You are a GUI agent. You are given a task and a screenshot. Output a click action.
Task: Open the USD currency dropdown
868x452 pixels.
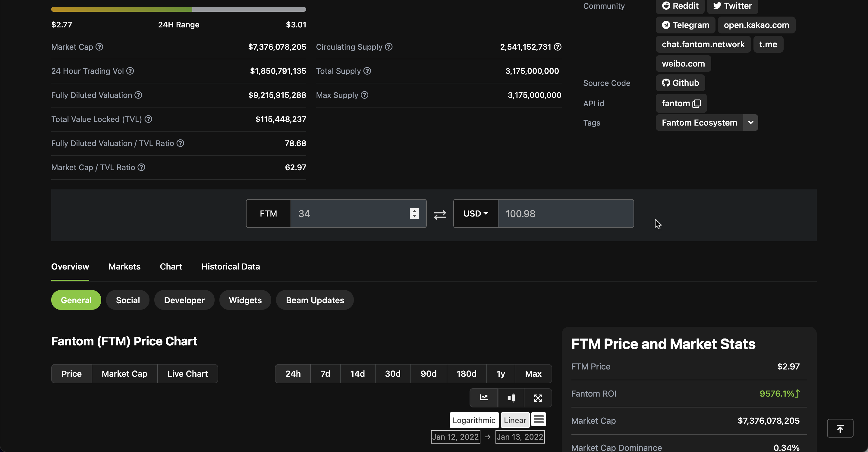click(x=476, y=214)
